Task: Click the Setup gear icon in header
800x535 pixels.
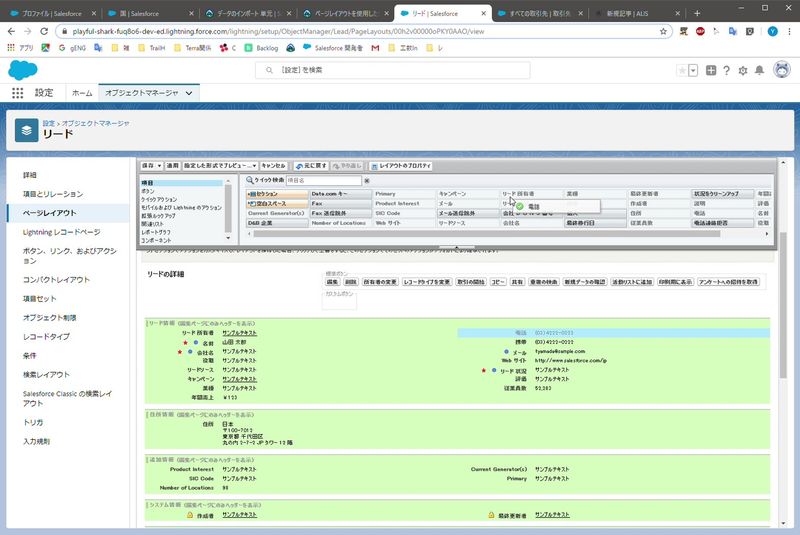Action: [x=742, y=70]
